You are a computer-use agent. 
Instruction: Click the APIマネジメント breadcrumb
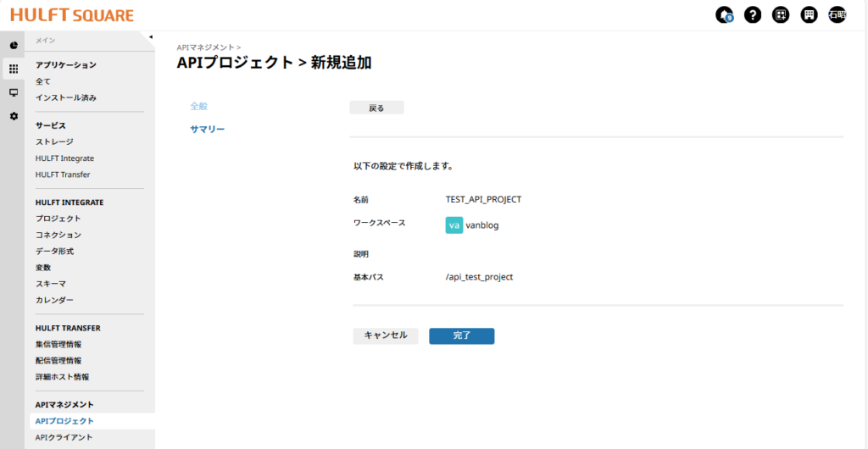click(x=206, y=47)
